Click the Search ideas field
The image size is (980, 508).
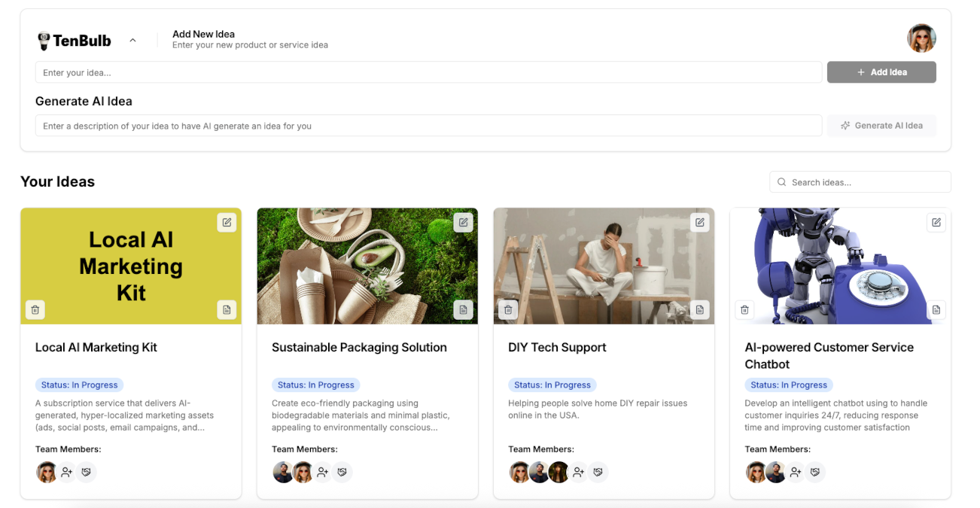(x=860, y=182)
